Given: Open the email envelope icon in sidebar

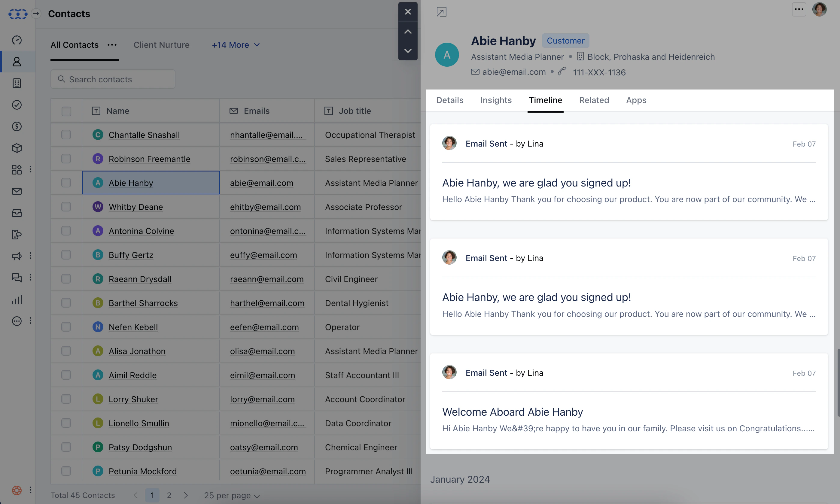Looking at the screenshot, I should tap(17, 191).
